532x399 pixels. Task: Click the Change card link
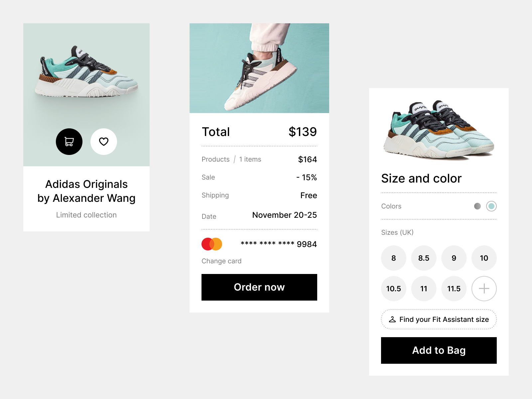pyautogui.click(x=221, y=261)
